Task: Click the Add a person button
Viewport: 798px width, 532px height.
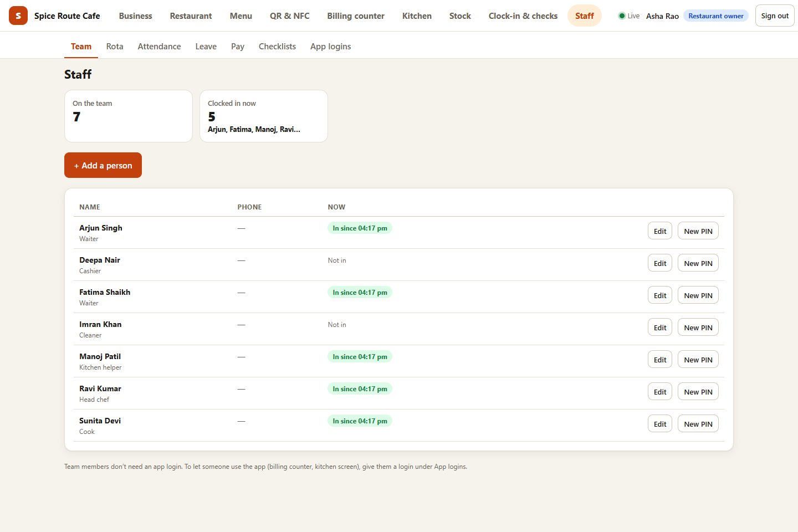Action: (103, 165)
